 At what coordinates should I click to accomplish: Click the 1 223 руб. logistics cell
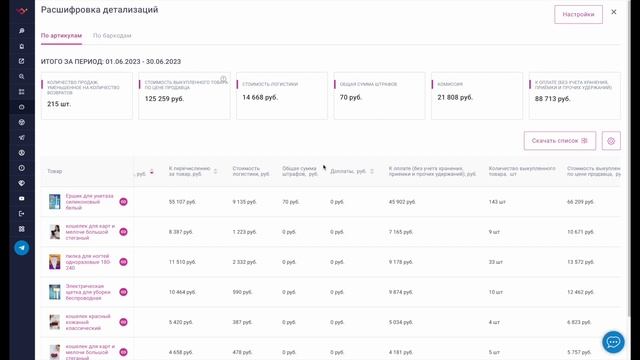244,232
